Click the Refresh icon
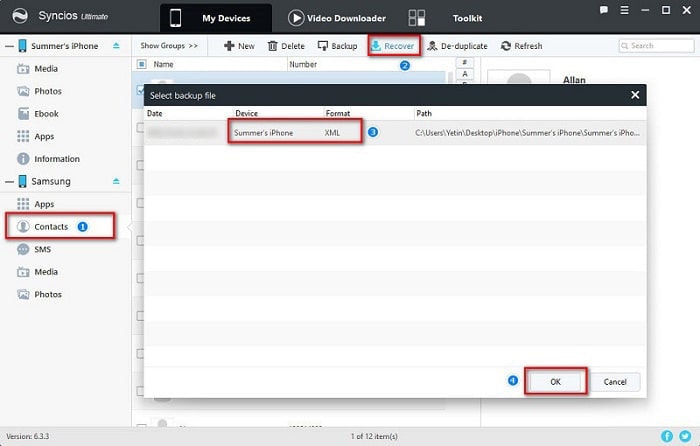Viewport: 700px width, 446px height. pyautogui.click(x=506, y=46)
